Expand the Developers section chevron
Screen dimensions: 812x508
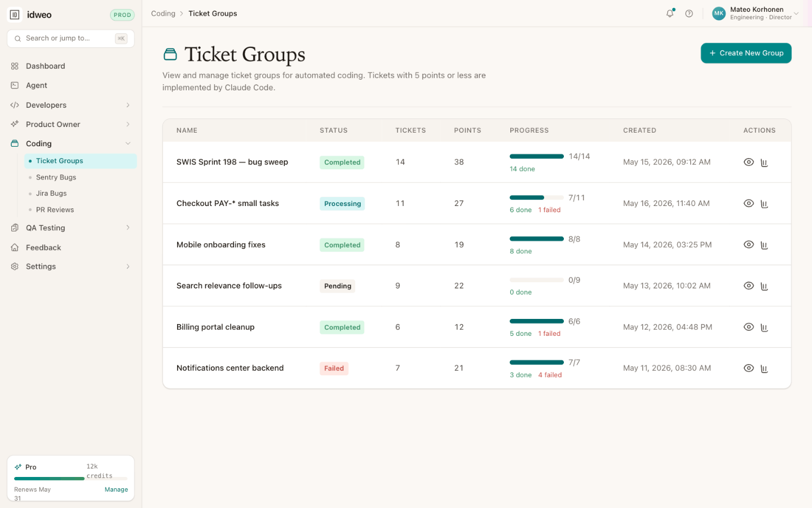coord(128,105)
